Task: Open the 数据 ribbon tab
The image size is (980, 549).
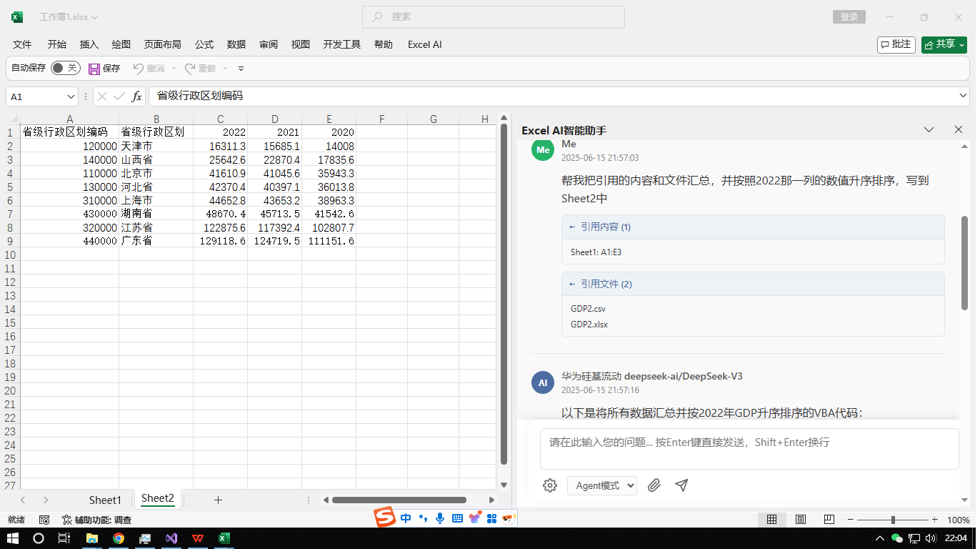Action: (236, 44)
